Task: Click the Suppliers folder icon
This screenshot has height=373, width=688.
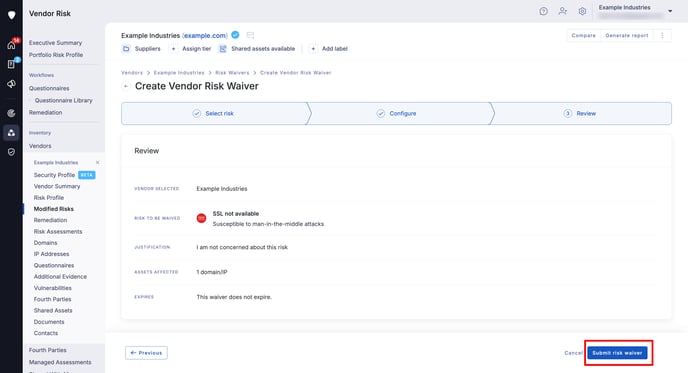Action: pyautogui.click(x=126, y=49)
